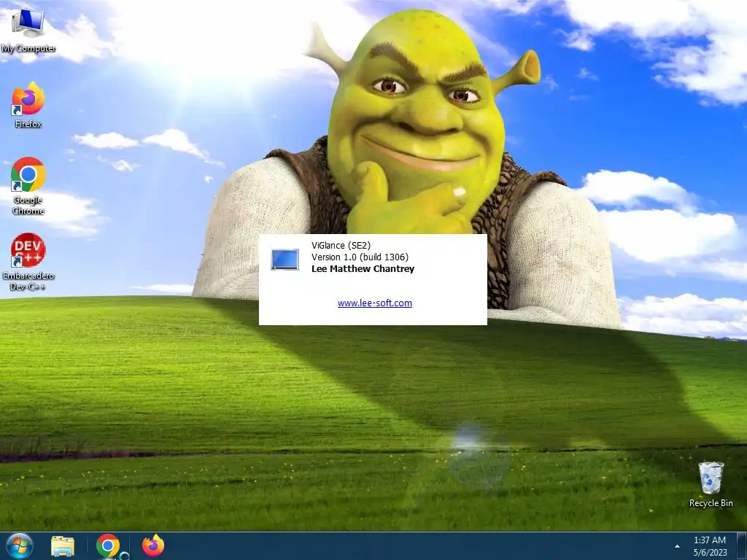
Task: Click the ViGlance (SE2) title text
Action: tap(341, 245)
